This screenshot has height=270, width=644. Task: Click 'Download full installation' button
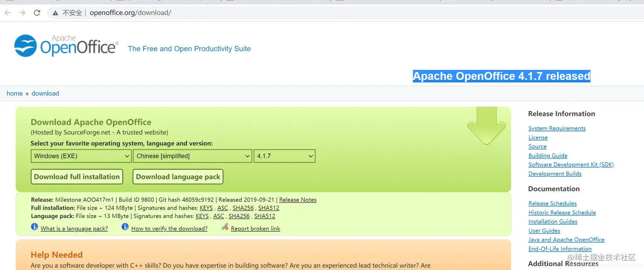77,177
